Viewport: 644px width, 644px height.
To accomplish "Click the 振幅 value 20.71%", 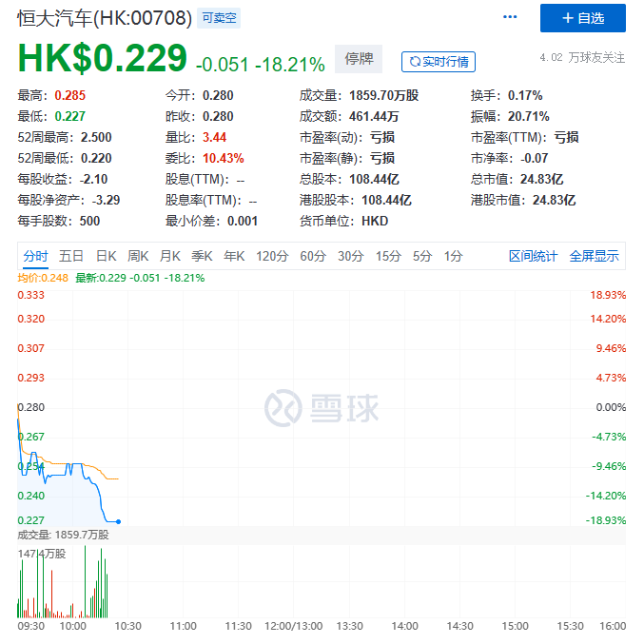I will tap(528, 117).
